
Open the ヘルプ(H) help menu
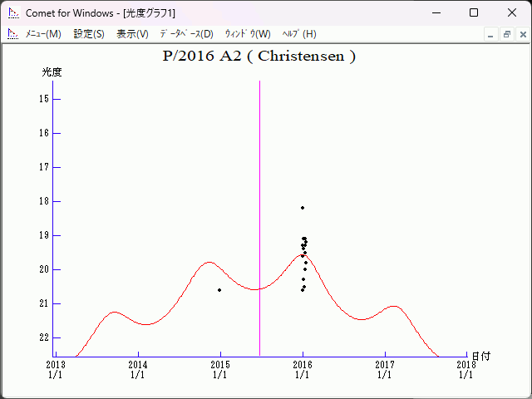click(x=299, y=34)
